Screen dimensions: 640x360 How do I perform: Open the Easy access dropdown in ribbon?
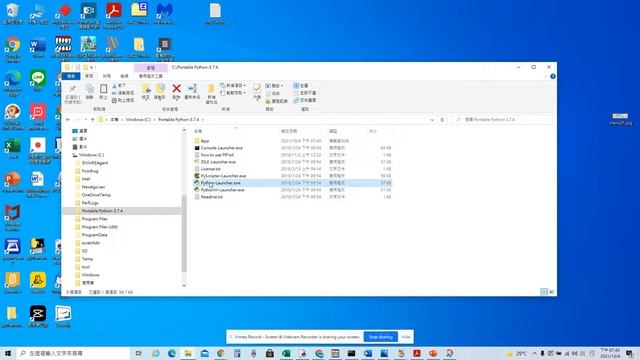pyautogui.click(x=233, y=93)
